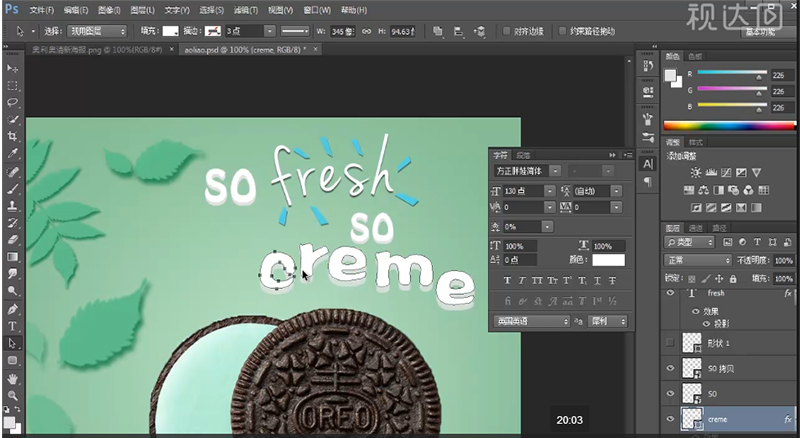This screenshot has width=800, height=438.
Task: Apply Underline text style
Action: pos(597,280)
